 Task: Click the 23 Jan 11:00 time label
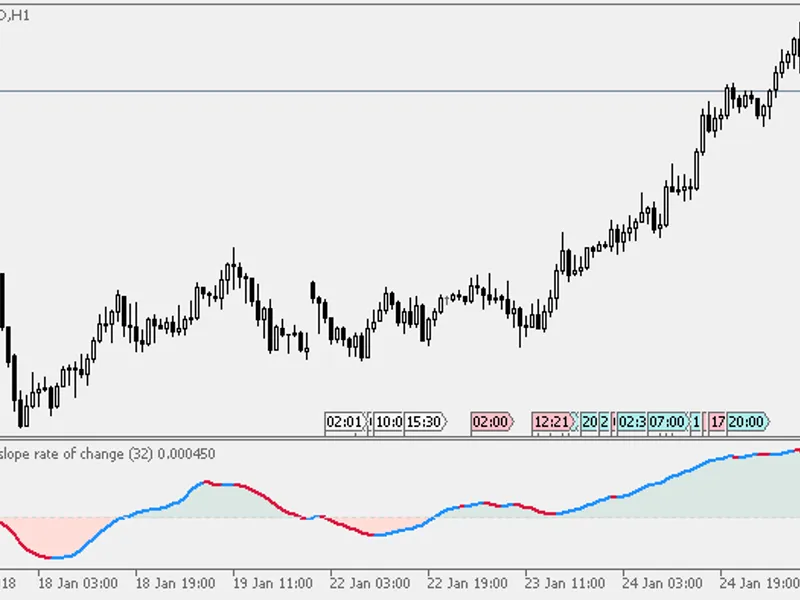tap(565, 583)
